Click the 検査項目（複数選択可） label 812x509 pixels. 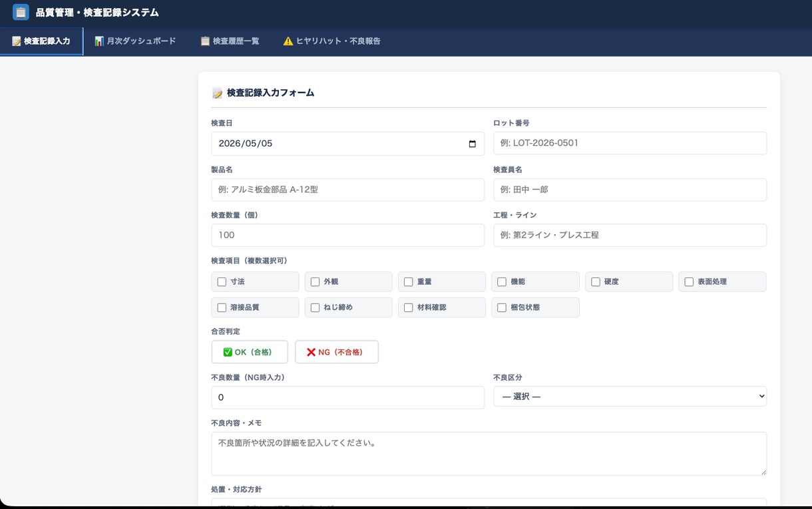coord(249,261)
